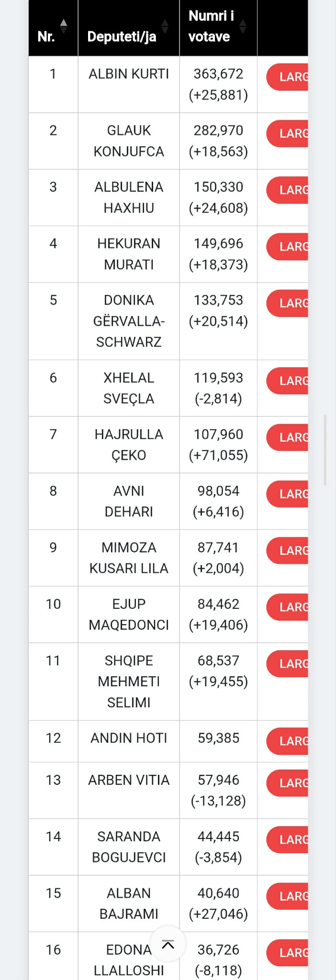Sort table by Nr. column
Viewport: 336px width, 980px height.
point(63,27)
